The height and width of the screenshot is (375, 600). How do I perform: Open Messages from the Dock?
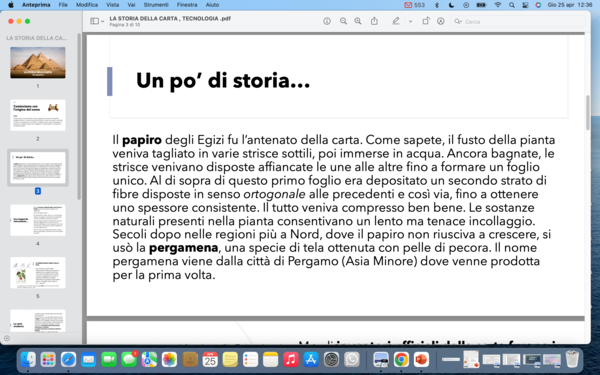(x=129, y=359)
